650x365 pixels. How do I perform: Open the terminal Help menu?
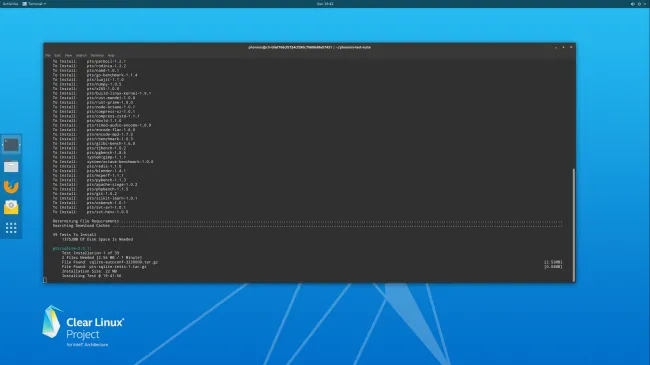pos(111,55)
